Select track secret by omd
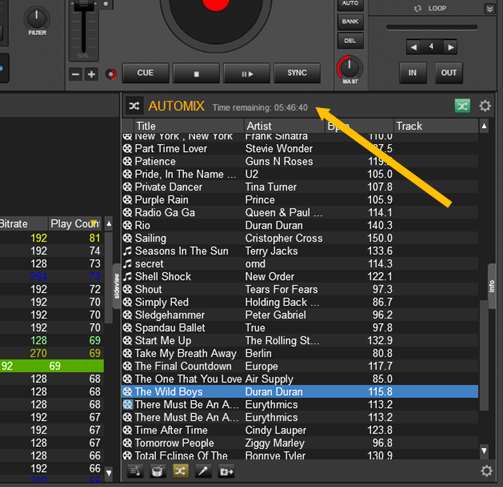The height and width of the screenshot is (487, 503). coord(300,264)
